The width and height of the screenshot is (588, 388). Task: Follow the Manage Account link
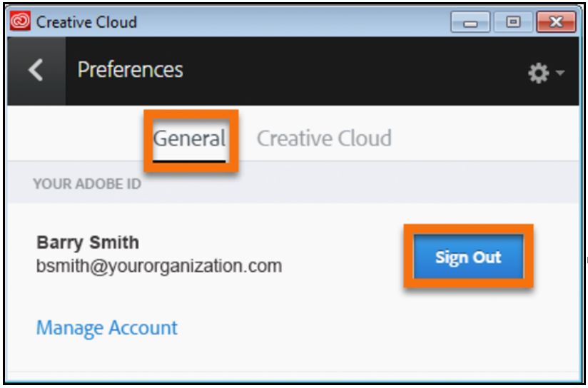point(106,328)
